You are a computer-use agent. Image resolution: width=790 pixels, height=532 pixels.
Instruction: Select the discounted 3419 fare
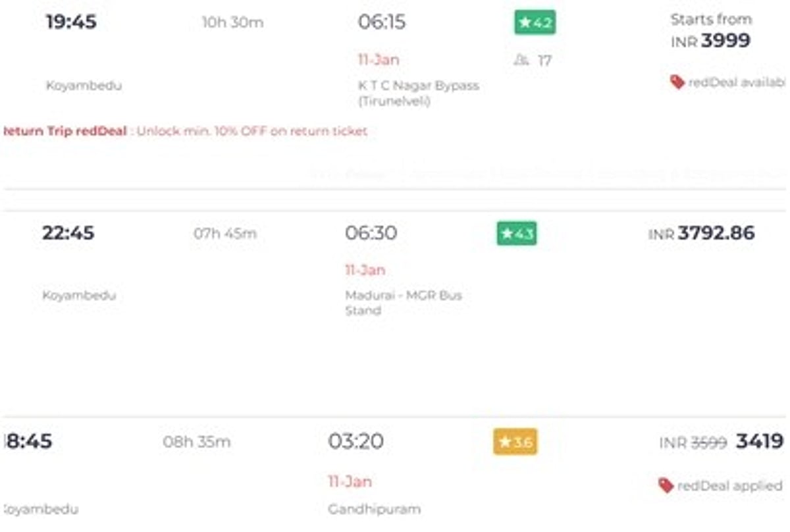tap(759, 441)
